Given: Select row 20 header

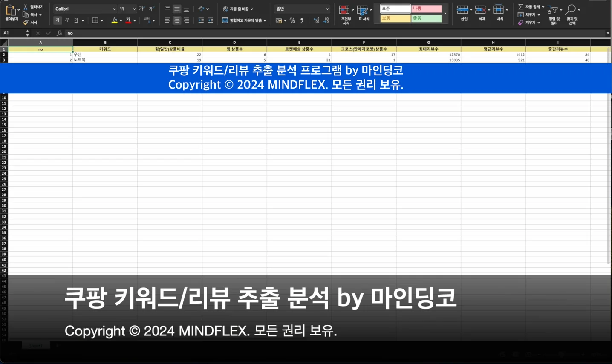Looking at the screenshot, I should [4, 152].
